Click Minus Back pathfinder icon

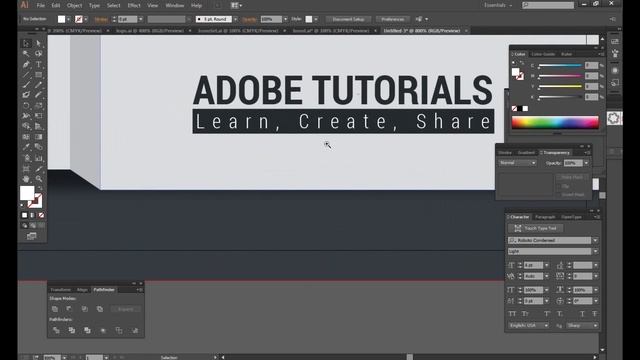135,330
